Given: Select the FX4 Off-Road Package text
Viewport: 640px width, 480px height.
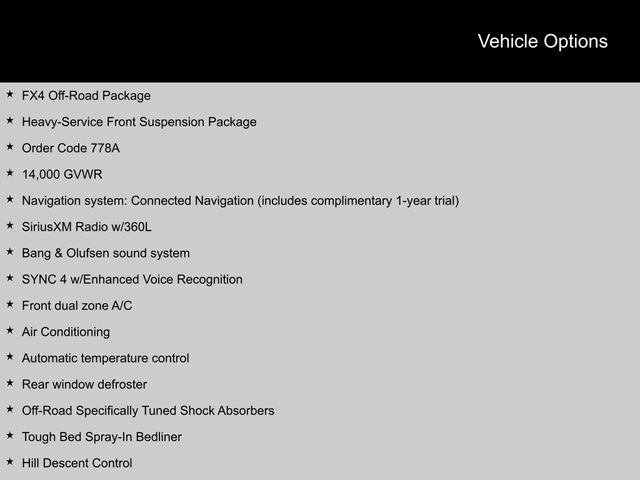Looking at the screenshot, I should [86, 96].
